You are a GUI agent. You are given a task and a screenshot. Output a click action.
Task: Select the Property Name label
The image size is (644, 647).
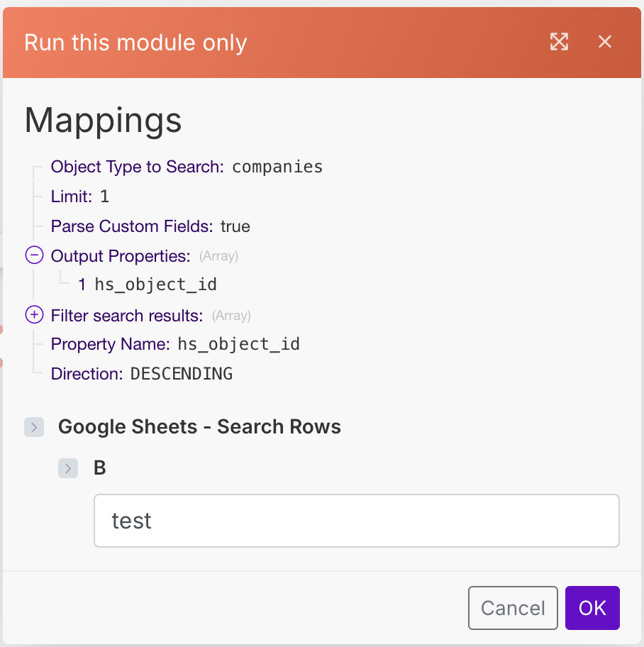click(x=110, y=345)
